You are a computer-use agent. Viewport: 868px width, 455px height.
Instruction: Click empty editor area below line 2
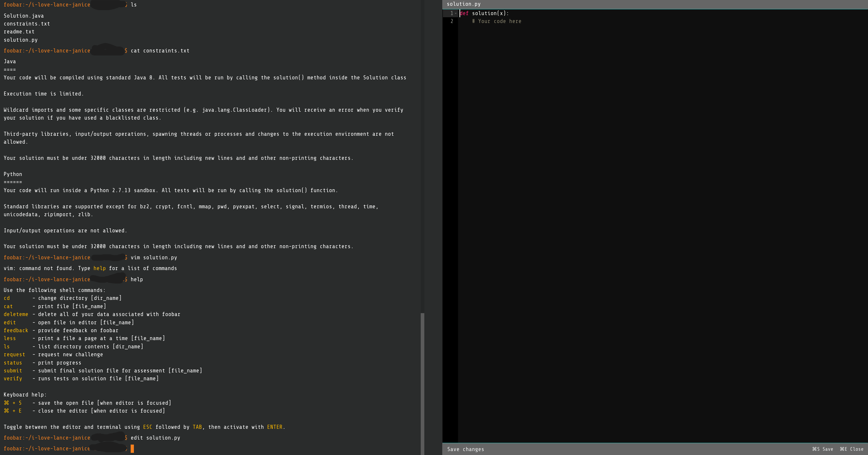click(640, 202)
